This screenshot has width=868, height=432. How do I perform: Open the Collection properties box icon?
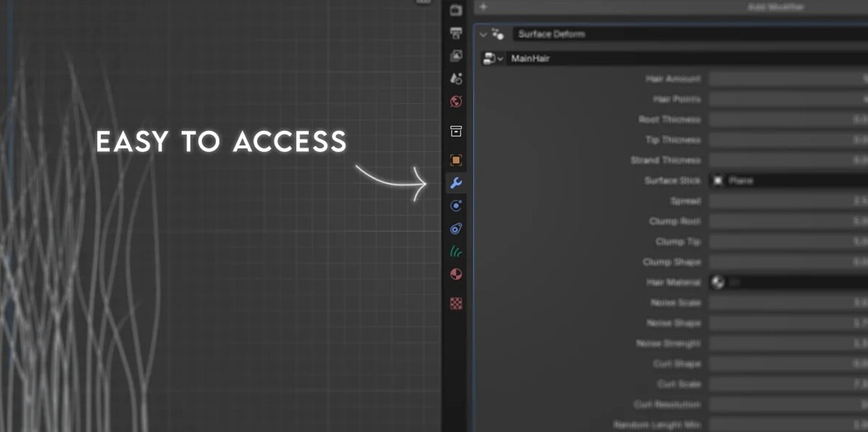[x=456, y=131]
